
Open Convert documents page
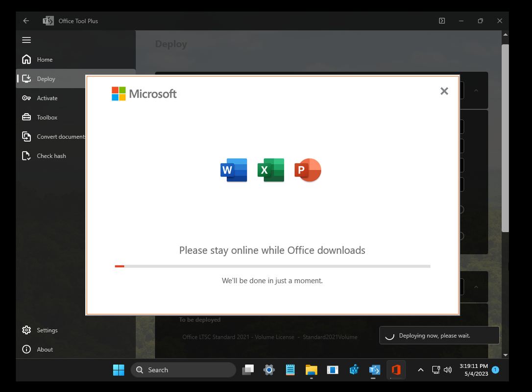tap(51, 137)
